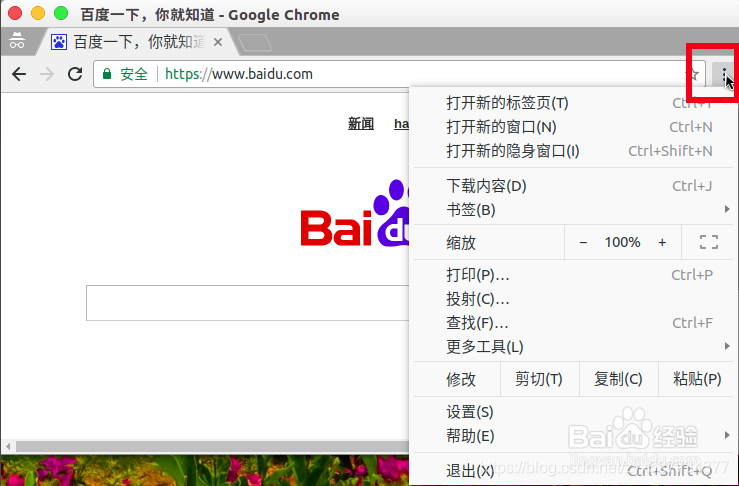Click the 安全 security label

(134, 74)
